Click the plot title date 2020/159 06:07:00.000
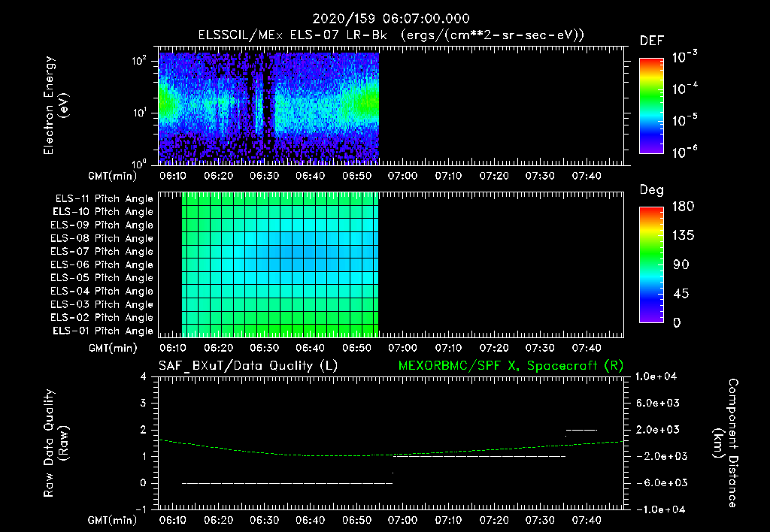 point(391,19)
